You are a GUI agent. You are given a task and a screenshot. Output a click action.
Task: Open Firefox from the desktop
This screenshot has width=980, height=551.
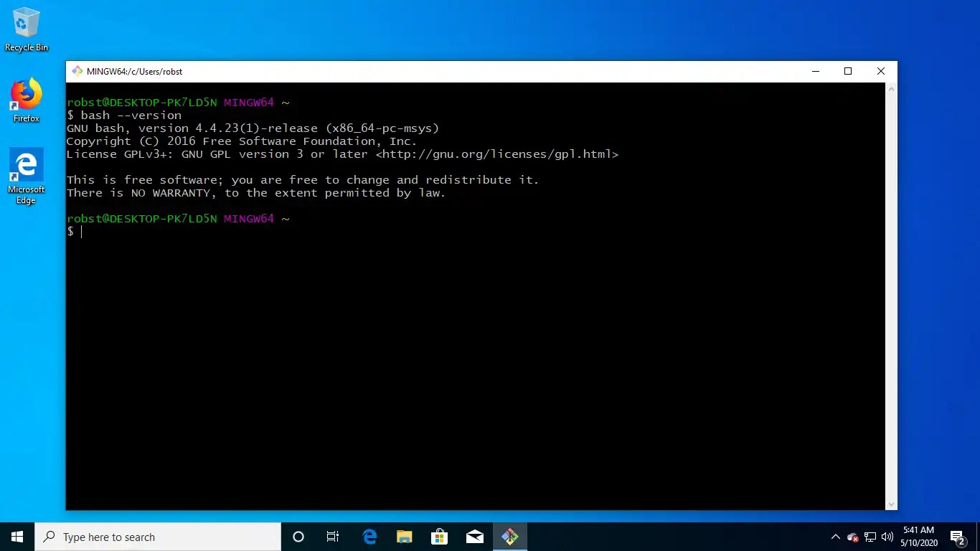pos(26,93)
